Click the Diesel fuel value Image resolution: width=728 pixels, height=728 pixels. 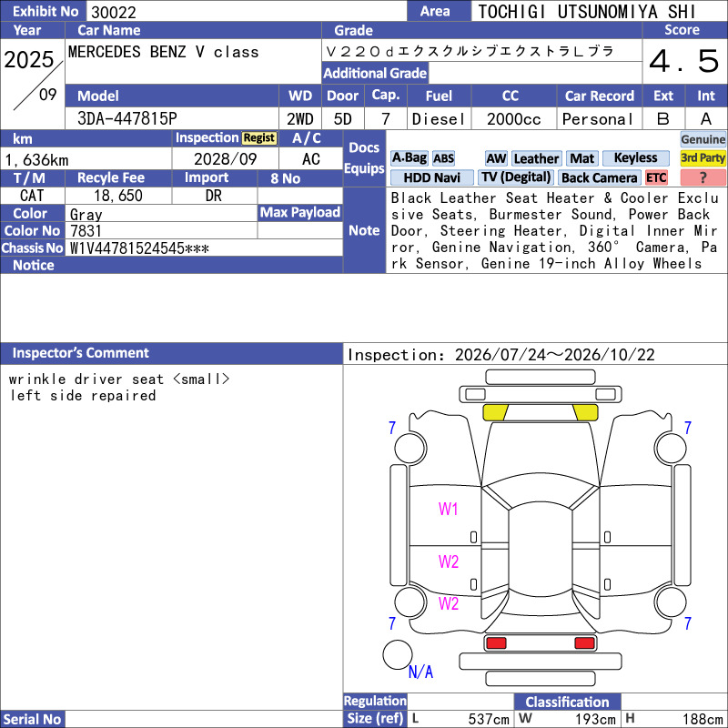(x=439, y=119)
